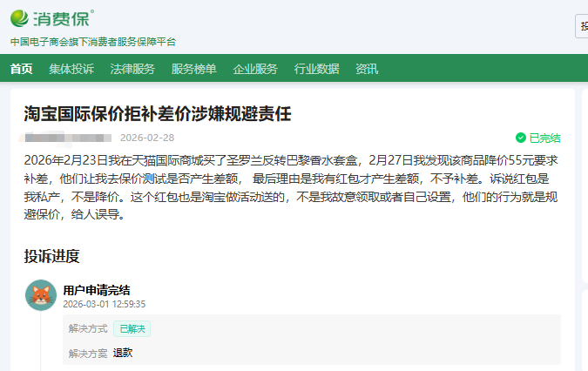
Task: Click the 已完结 status label
Action: [x=544, y=138]
